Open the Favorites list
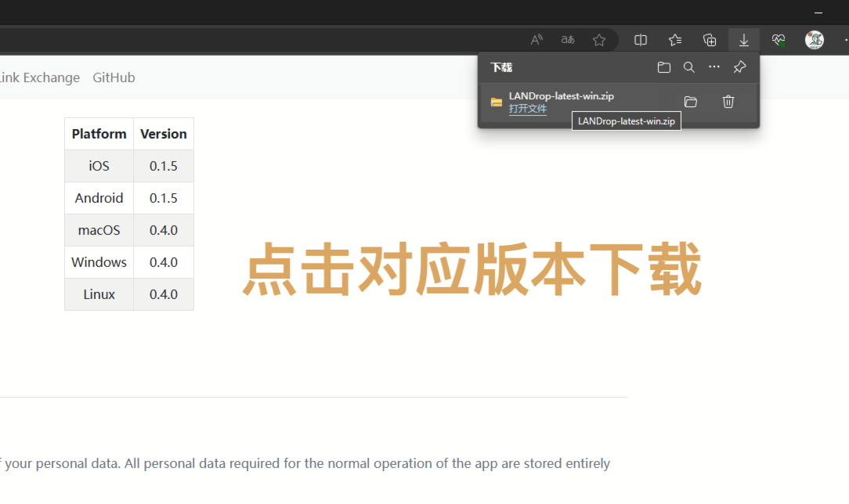 [x=675, y=40]
